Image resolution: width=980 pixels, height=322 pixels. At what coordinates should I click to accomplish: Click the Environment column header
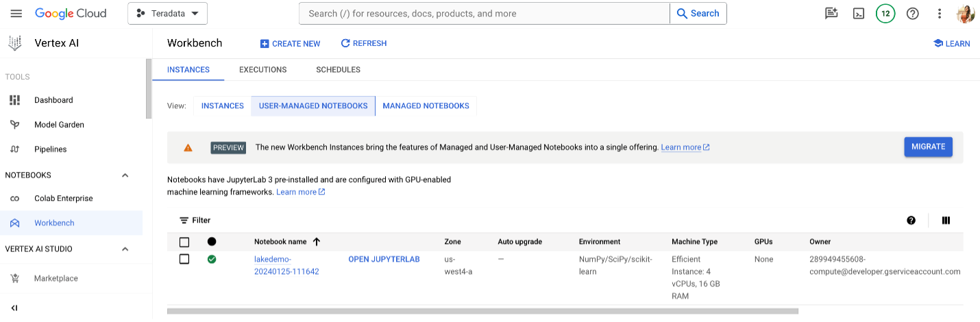pyautogui.click(x=600, y=242)
